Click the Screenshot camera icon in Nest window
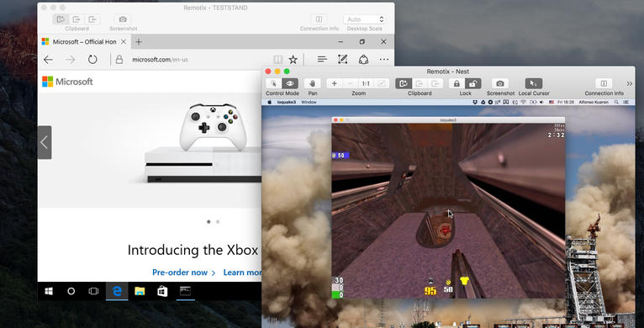Image resolution: width=644 pixels, height=328 pixels. pyautogui.click(x=500, y=84)
